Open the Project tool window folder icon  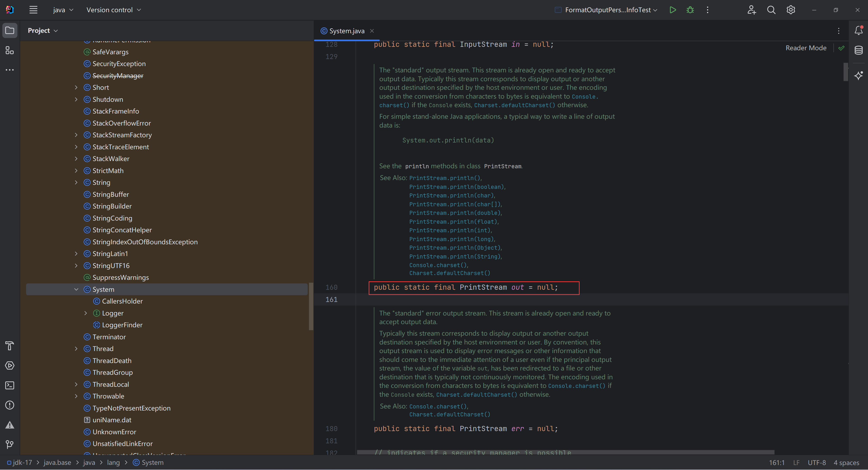[10, 30]
